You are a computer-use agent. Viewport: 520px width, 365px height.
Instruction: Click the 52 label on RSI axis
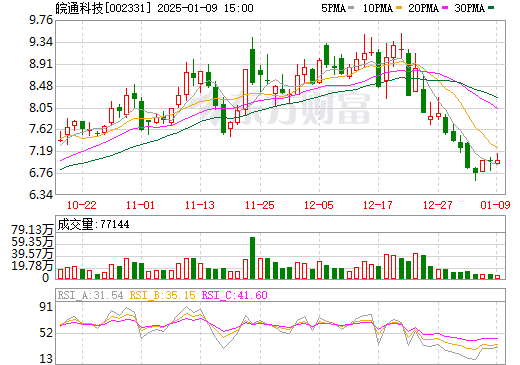tap(46, 333)
